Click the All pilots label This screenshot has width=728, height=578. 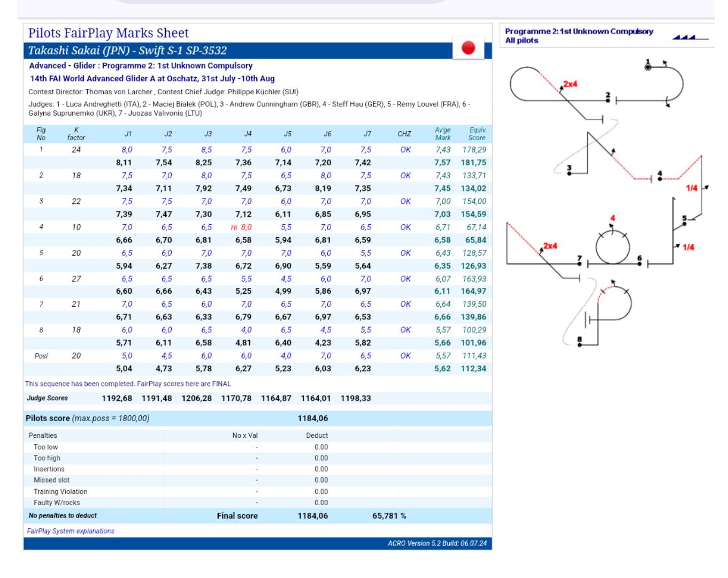click(x=522, y=40)
